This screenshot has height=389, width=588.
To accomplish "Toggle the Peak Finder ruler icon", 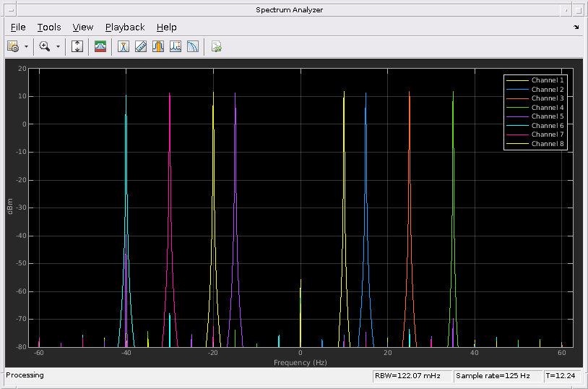I will pos(141,46).
